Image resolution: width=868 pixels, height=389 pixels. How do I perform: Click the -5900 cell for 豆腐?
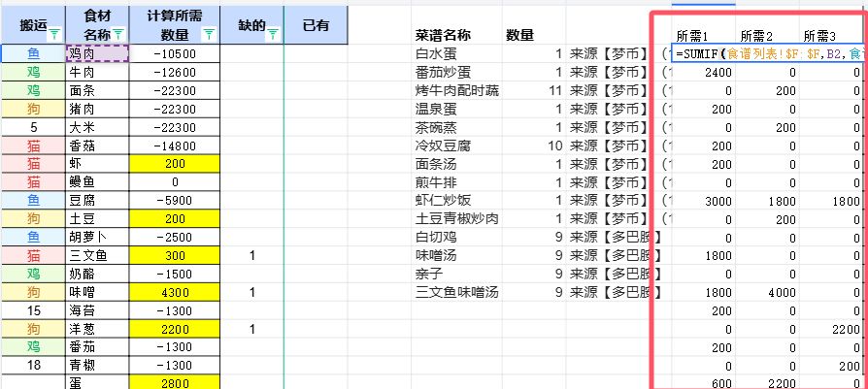(x=175, y=200)
